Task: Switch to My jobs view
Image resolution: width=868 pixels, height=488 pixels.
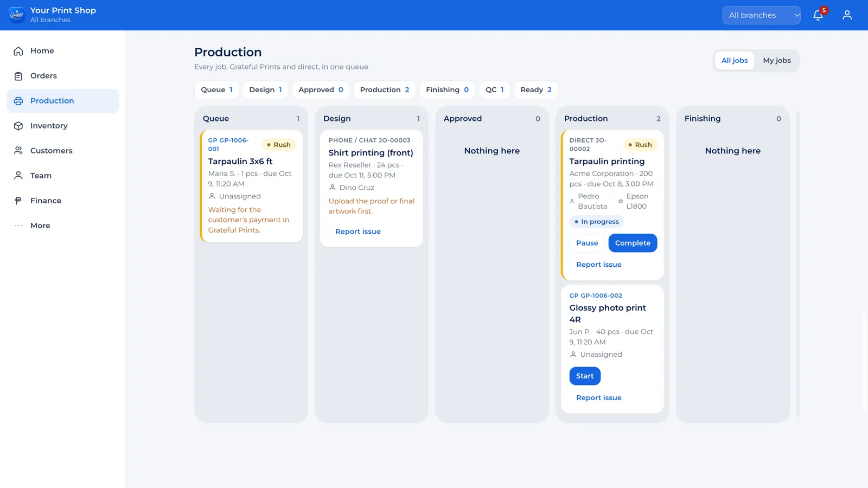Action: [777, 61]
